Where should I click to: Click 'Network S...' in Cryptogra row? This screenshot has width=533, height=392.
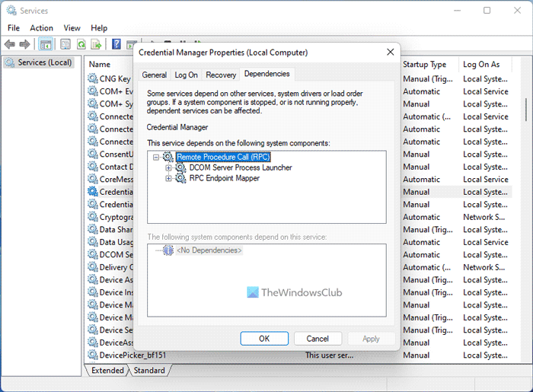tap(484, 217)
